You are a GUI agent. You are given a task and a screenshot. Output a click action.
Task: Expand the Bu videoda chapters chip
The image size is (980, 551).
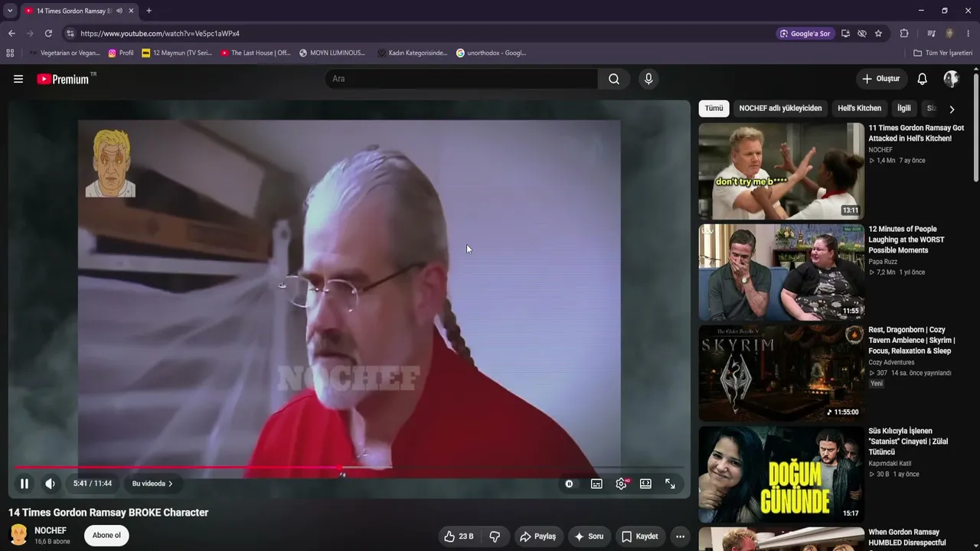pyautogui.click(x=152, y=484)
